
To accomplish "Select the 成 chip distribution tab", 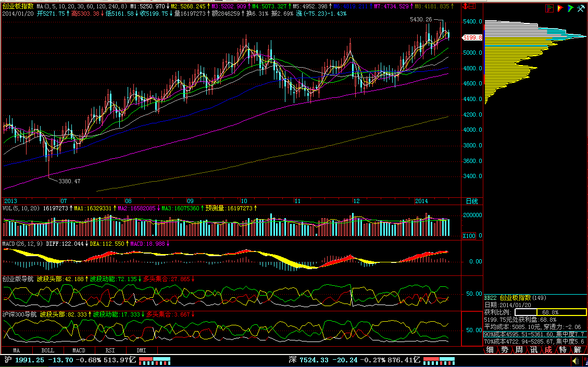I will tap(548, 350).
